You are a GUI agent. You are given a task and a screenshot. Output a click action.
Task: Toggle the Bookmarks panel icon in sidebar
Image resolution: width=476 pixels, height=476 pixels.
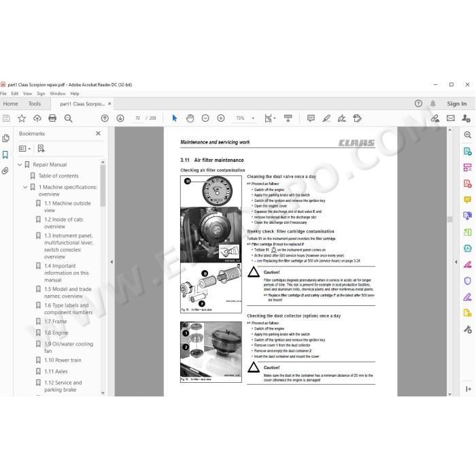(x=5, y=155)
